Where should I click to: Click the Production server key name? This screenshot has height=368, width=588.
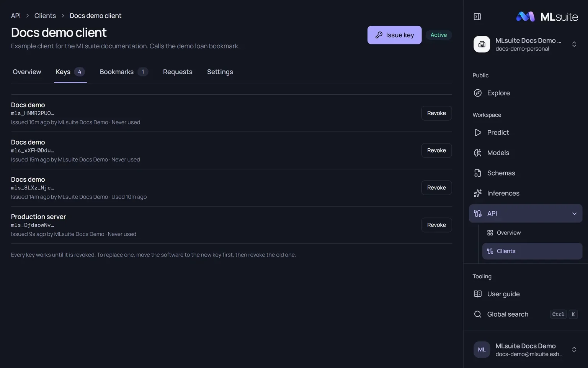click(x=38, y=217)
